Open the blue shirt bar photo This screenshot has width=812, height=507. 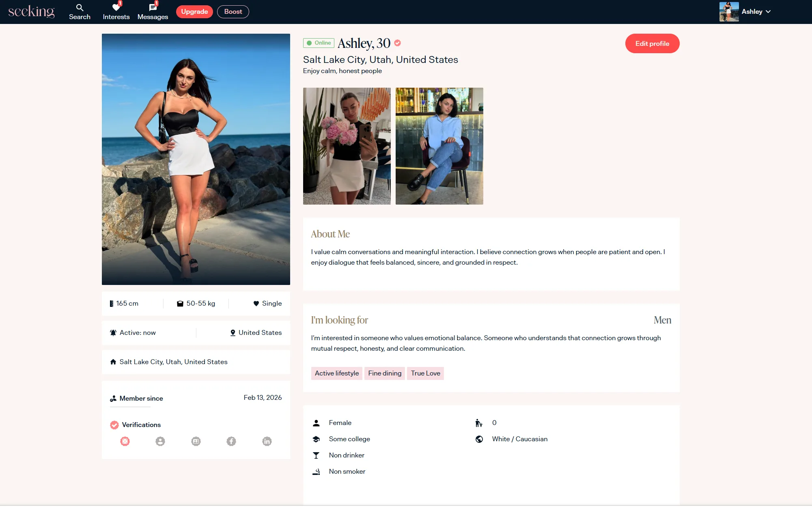[439, 146]
